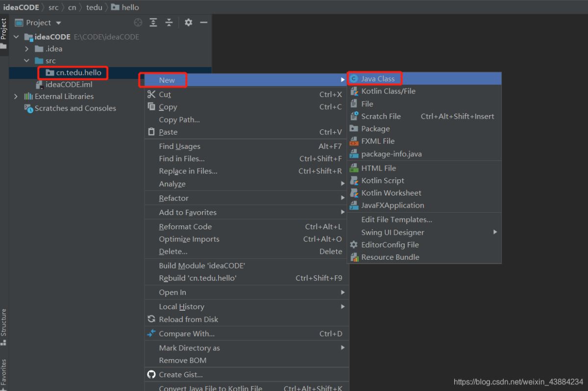
Task: Click the tedu breadcrumb in navigation bar
Action: click(94, 7)
